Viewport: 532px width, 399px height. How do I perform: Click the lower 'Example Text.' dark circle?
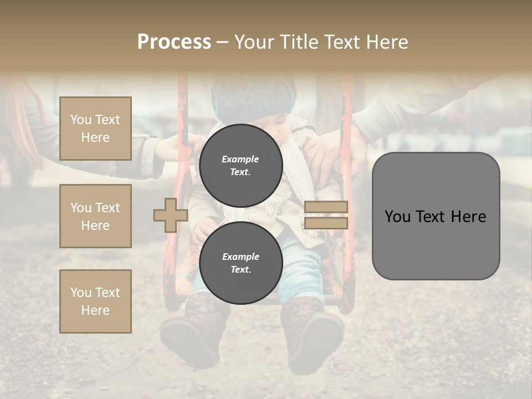pos(241,263)
